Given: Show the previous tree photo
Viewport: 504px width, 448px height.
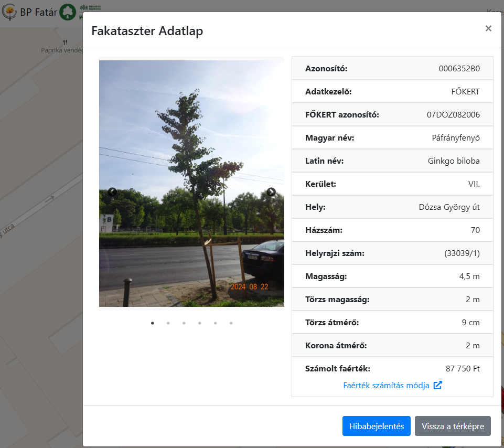Looking at the screenshot, I should [x=112, y=192].
